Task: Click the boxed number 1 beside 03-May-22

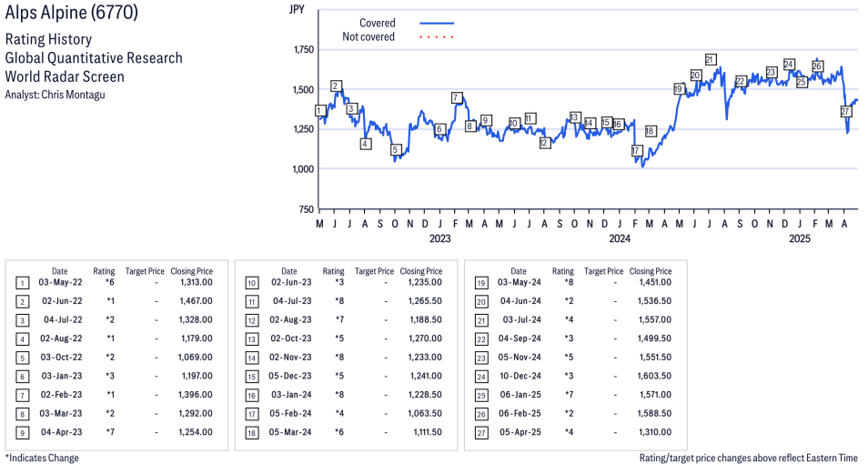Action: point(22,284)
